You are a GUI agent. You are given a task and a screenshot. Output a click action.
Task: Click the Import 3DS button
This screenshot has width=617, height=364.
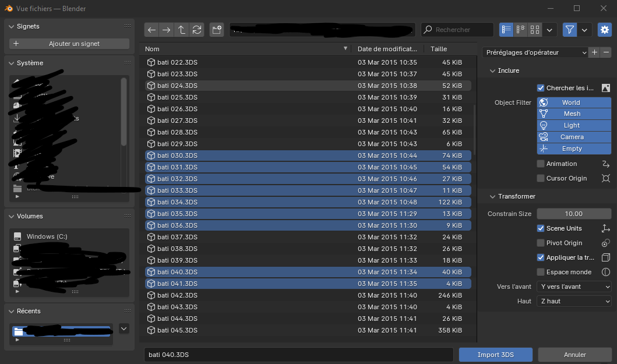495,354
